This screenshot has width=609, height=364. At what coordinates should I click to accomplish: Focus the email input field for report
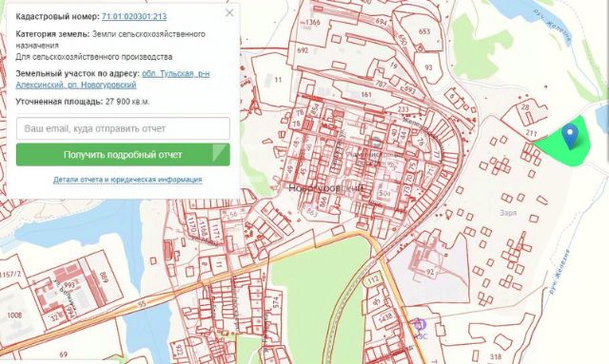click(x=123, y=128)
